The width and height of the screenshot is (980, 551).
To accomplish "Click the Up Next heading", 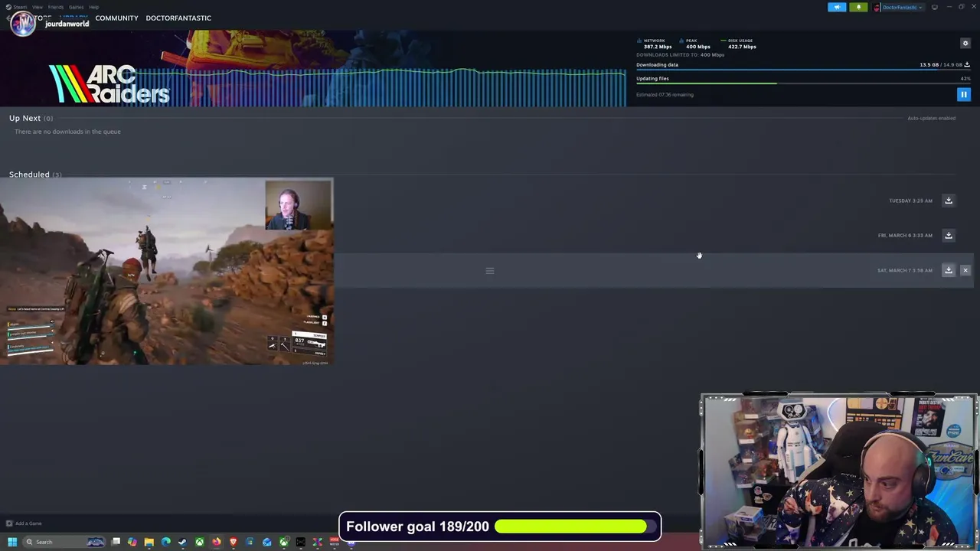I will 24,118.
